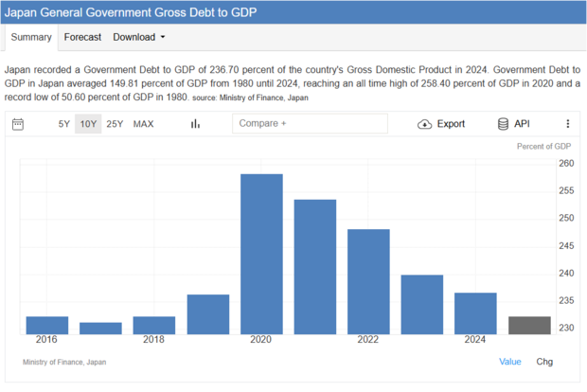The width and height of the screenshot is (587, 392).
Task: Click the API label button
Action: point(522,124)
